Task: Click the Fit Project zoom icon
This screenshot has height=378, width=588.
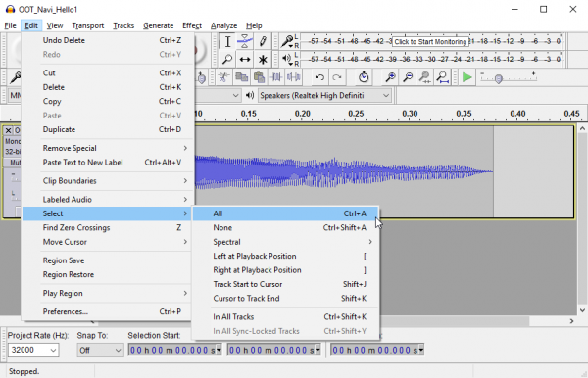Action: (x=443, y=77)
